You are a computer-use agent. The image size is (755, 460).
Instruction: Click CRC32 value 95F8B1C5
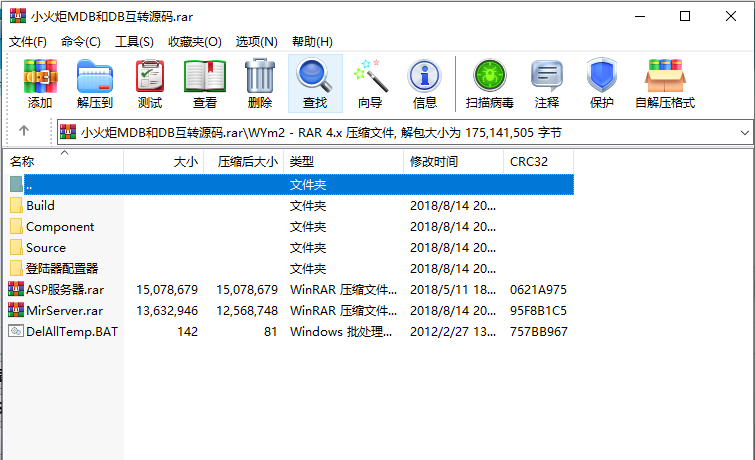[x=538, y=311]
